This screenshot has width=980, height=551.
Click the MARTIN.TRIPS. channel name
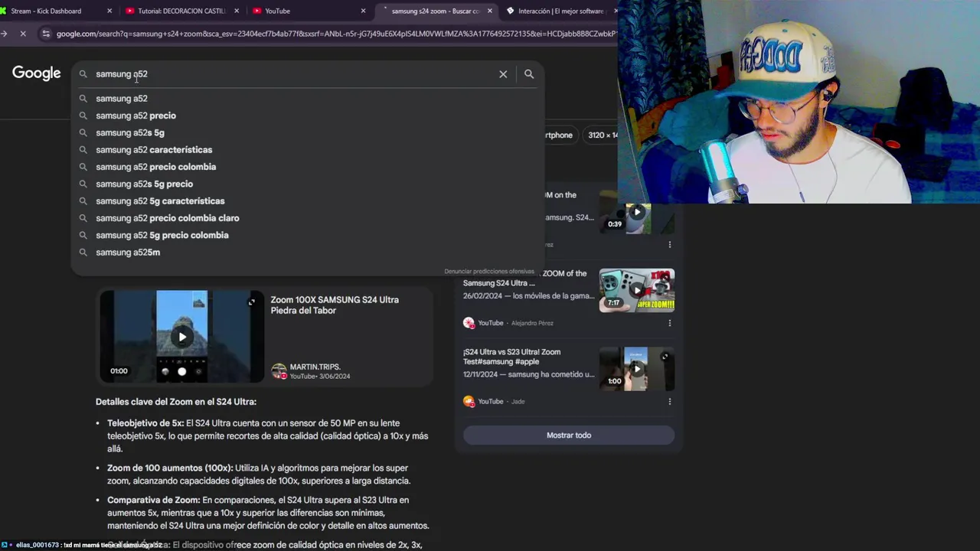click(x=315, y=367)
